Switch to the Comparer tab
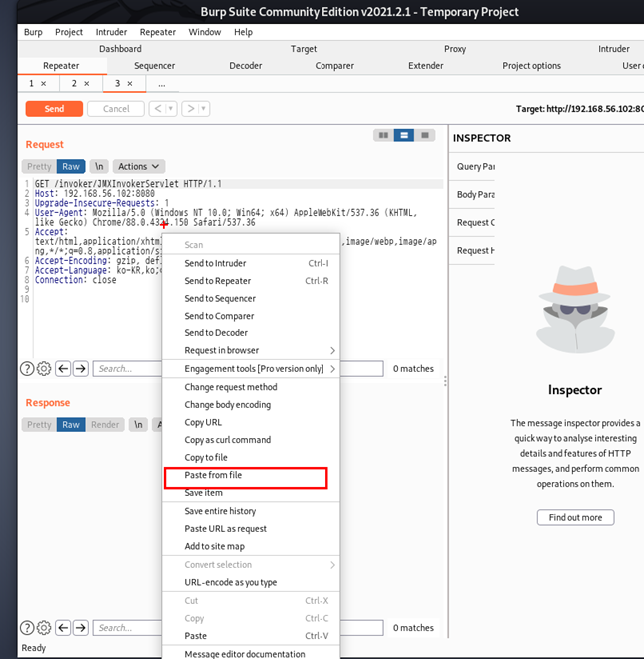This screenshot has height=659, width=644. (x=334, y=66)
